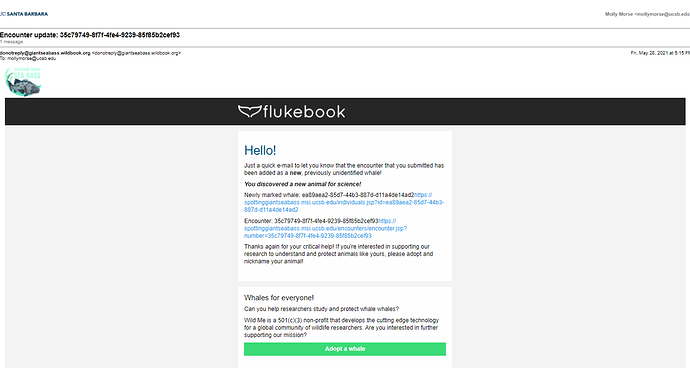Screen dimensions: 690x368
Task: Click the Encounter update subject line
Action: (90, 35)
